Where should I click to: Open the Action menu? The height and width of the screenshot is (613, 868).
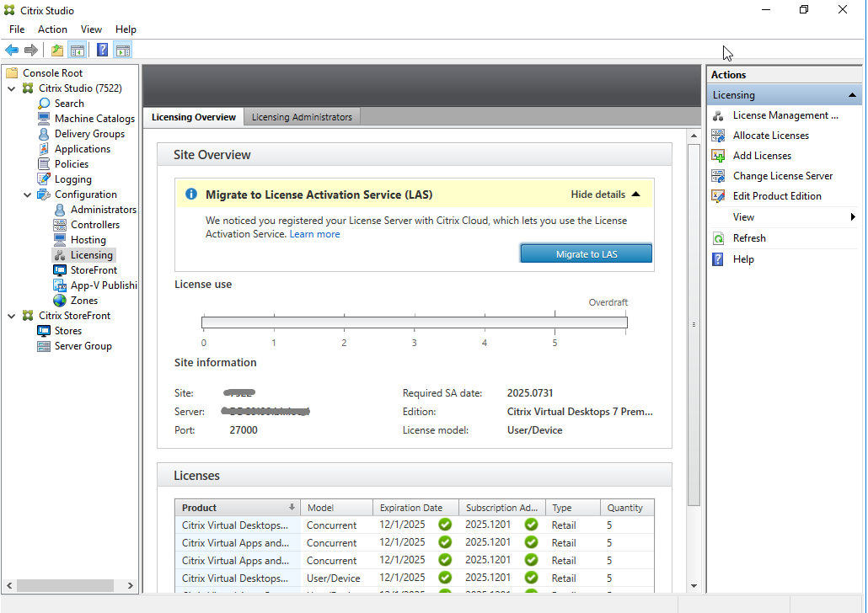(x=52, y=29)
